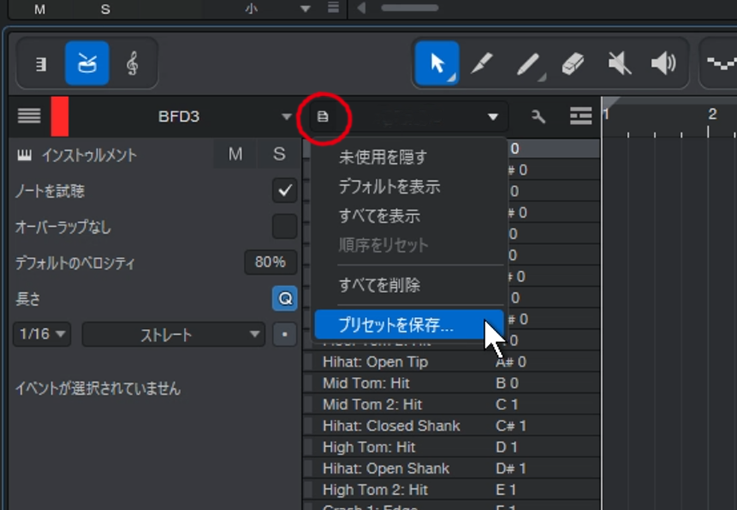Enable the オーバーラップなし checkbox
This screenshot has height=510, width=737.
pyautogui.click(x=285, y=227)
